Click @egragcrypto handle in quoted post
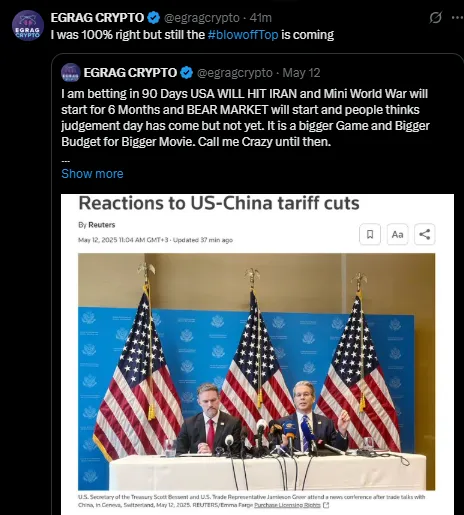464x515 pixels. [x=235, y=73]
